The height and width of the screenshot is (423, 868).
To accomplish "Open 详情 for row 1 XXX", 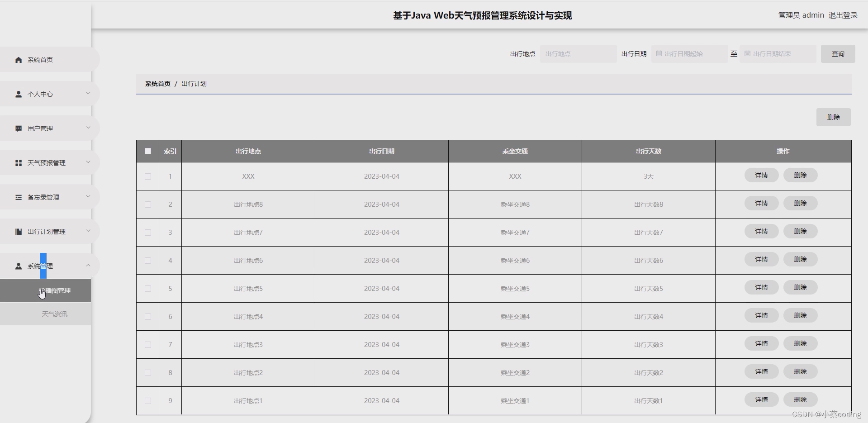I will click(x=761, y=175).
